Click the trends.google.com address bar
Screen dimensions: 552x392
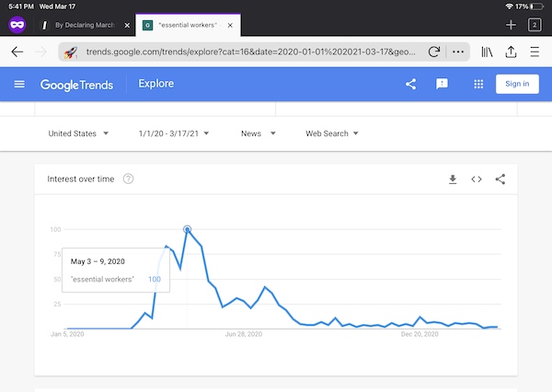tap(250, 52)
